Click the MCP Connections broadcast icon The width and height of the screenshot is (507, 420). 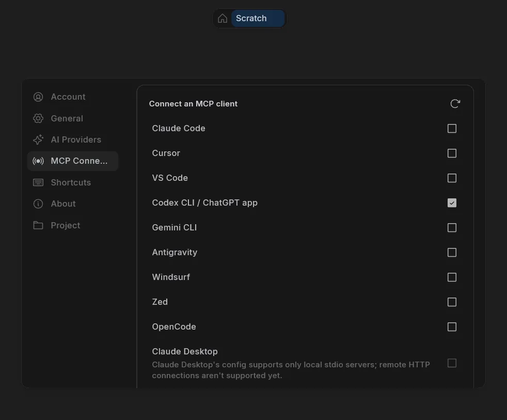[x=38, y=161]
